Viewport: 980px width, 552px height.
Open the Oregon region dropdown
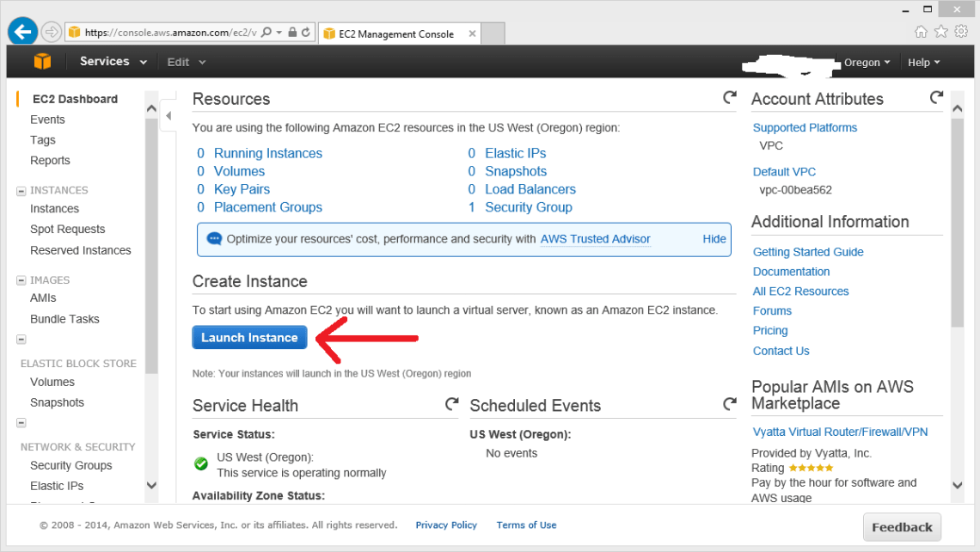[867, 63]
